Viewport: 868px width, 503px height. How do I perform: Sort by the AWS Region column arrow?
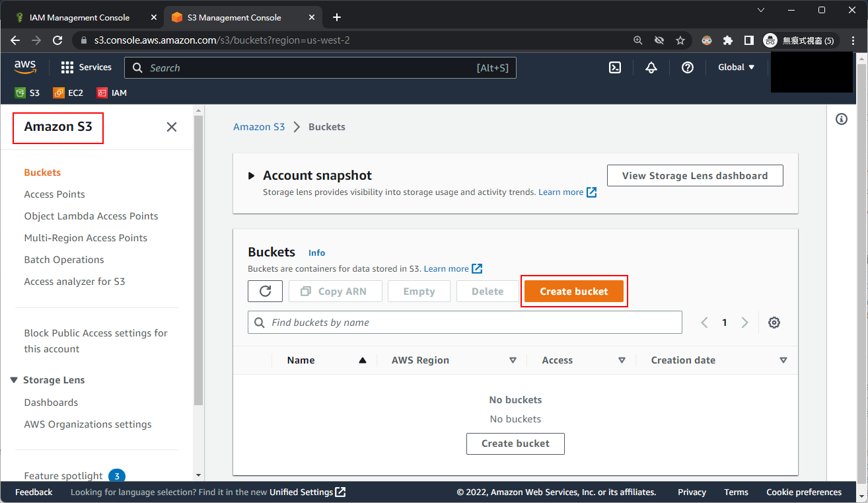click(x=513, y=360)
